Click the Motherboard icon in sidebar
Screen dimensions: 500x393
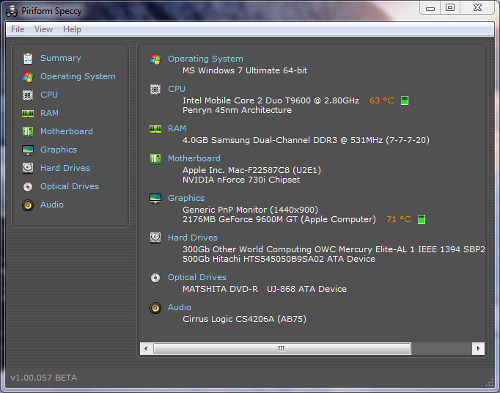(x=28, y=132)
